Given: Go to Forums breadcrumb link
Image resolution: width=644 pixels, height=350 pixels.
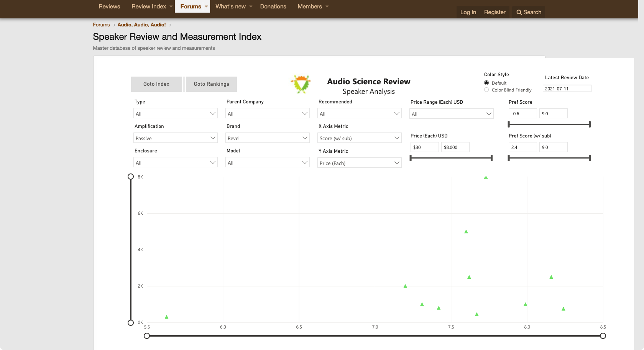Looking at the screenshot, I should pos(101,25).
